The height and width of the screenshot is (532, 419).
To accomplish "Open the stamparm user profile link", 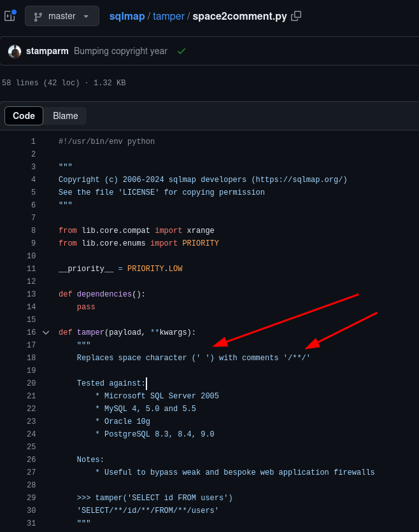I will pos(47,51).
